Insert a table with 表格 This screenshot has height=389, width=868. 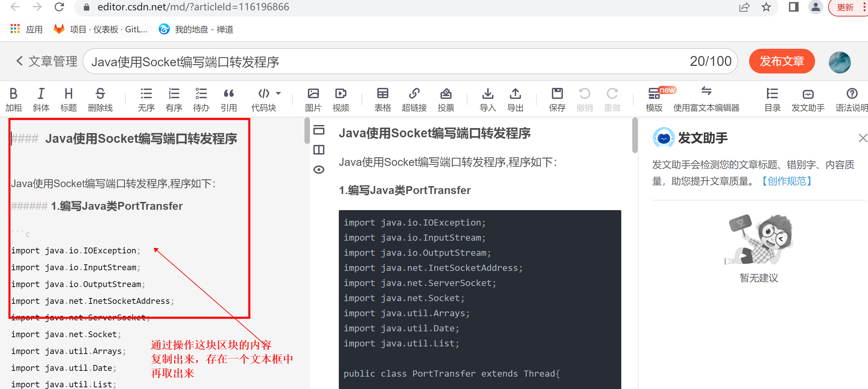(x=382, y=100)
